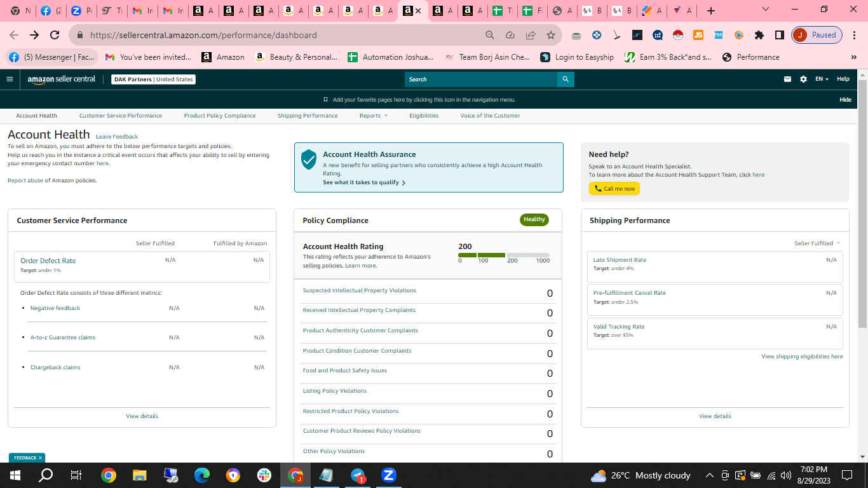The image size is (868, 488).
Task: View details under Customer Service Performance
Action: point(142,416)
